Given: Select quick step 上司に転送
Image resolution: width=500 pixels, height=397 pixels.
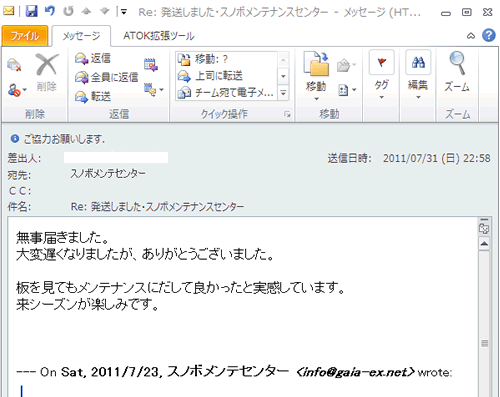Looking at the screenshot, I should pos(227,76).
